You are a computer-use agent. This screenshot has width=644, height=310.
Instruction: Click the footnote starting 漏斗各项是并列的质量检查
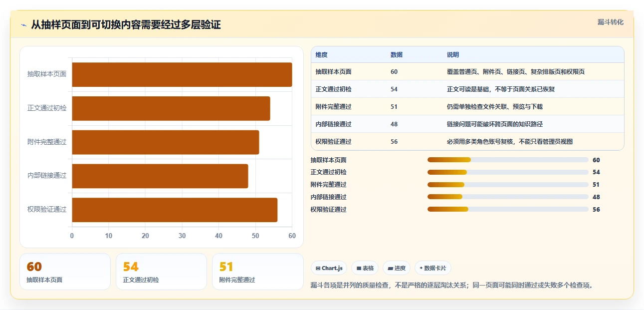click(x=452, y=286)
